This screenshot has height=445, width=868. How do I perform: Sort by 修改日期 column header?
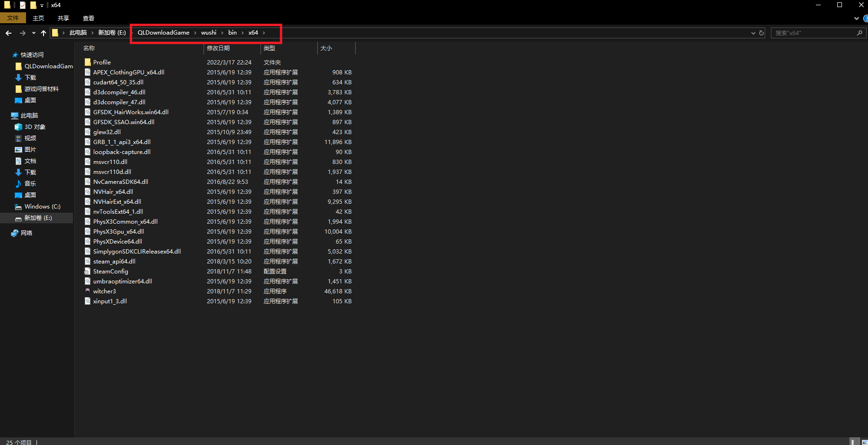(x=218, y=48)
